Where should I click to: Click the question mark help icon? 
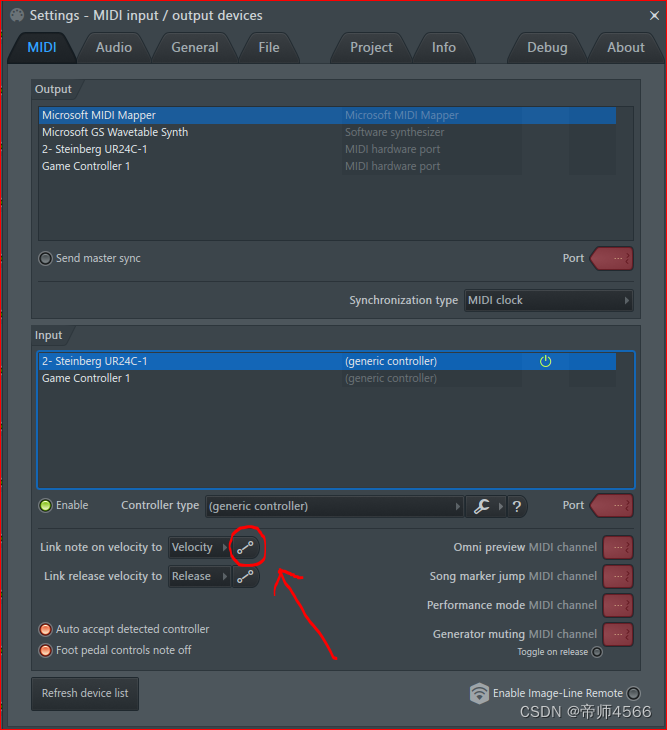click(x=517, y=506)
